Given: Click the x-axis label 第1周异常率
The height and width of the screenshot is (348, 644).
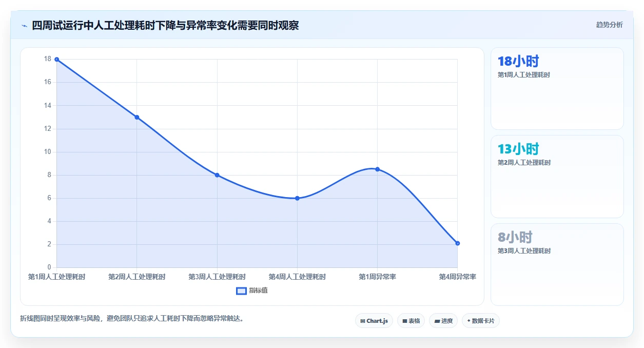Looking at the screenshot, I should click(377, 277).
